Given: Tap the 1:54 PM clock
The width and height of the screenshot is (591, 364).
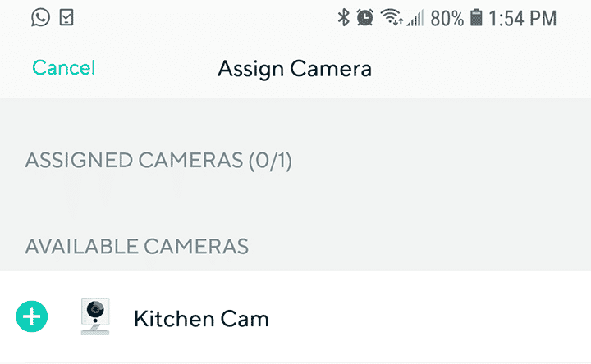Looking at the screenshot, I should (523, 17).
